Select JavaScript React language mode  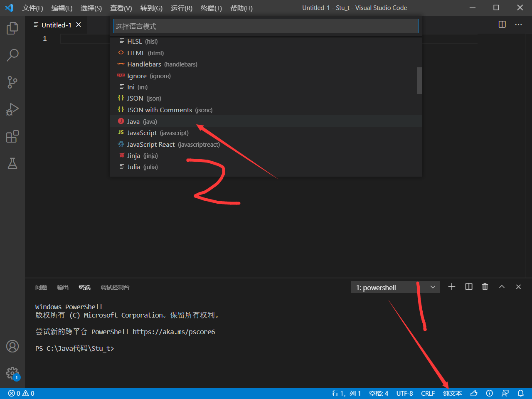(266, 144)
